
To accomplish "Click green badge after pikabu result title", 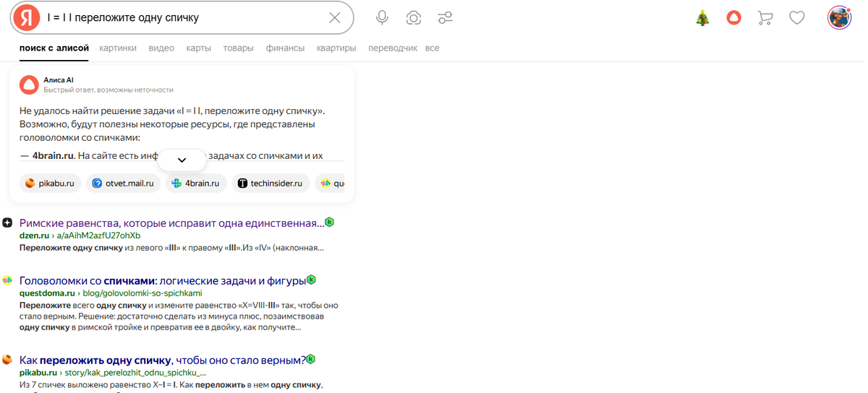I will pyautogui.click(x=311, y=359).
